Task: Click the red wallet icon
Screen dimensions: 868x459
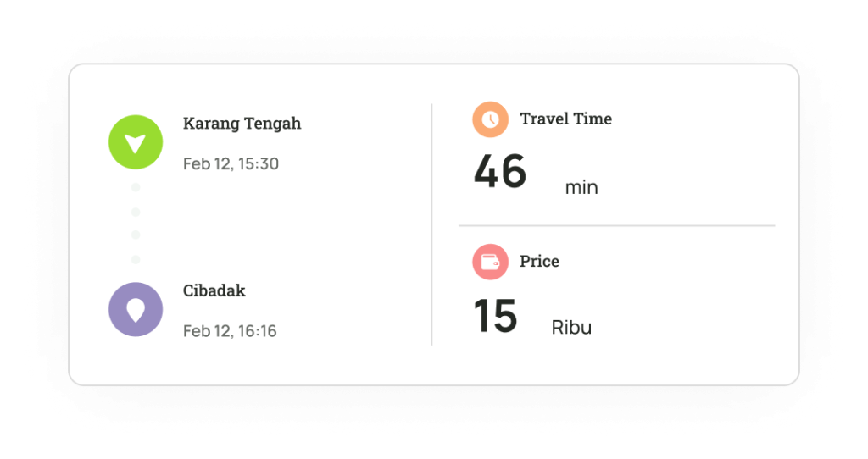Action: [x=490, y=262]
